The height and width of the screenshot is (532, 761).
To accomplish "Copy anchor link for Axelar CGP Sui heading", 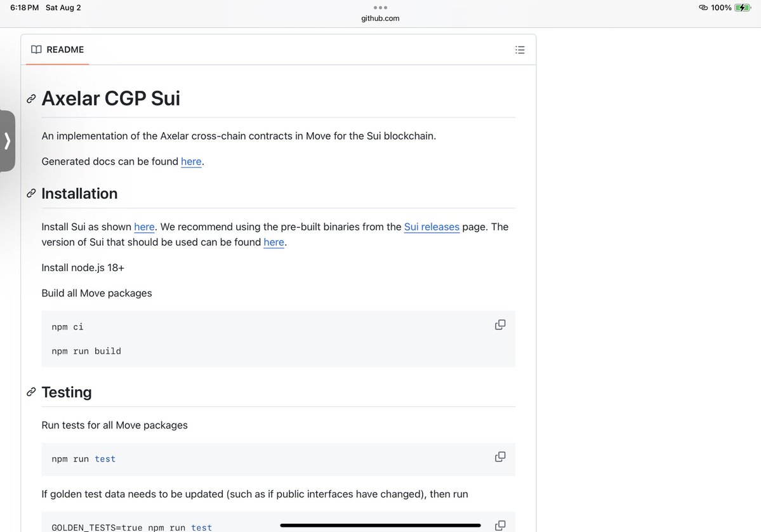I will point(31,99).
